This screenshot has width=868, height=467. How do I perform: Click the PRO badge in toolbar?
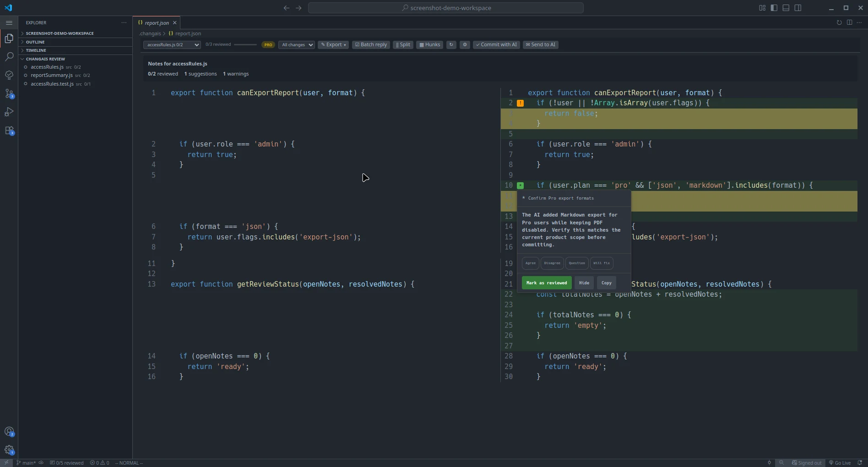click(268, 45)
